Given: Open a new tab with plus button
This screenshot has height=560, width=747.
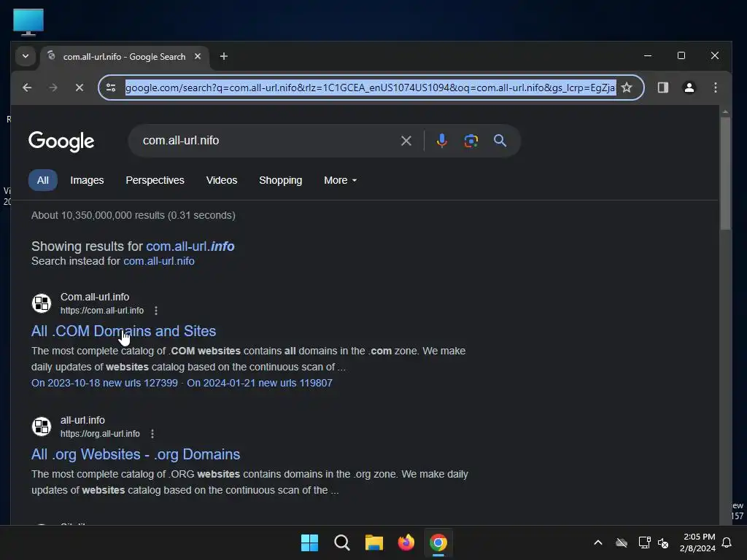Looking at the screenshot, I should [x=223, y=56].
